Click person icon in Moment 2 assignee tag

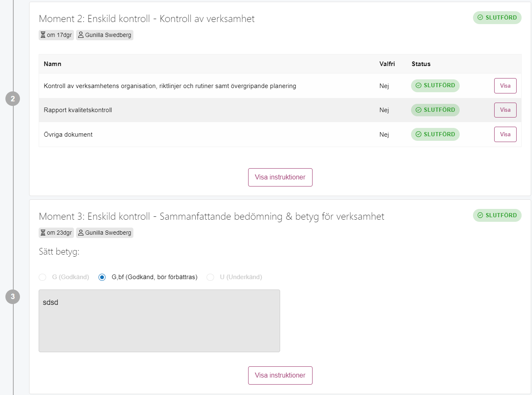point(81,35)
